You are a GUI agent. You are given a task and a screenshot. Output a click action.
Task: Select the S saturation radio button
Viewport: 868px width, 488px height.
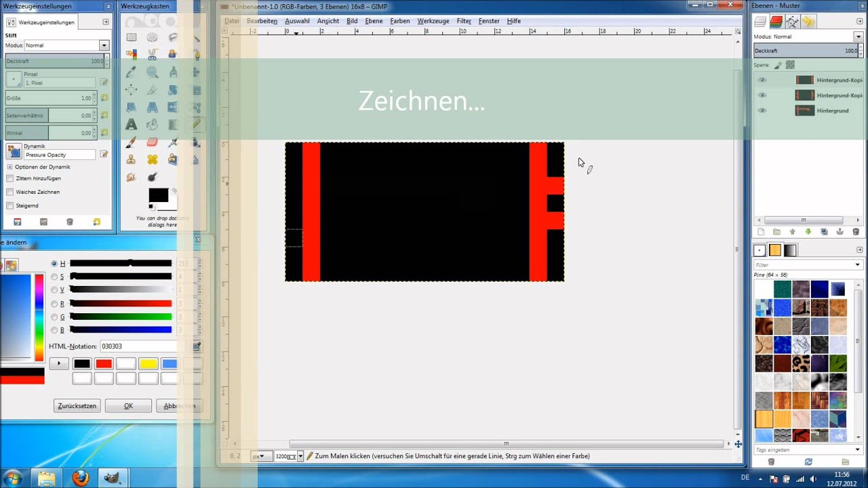[x=54, y=277]
